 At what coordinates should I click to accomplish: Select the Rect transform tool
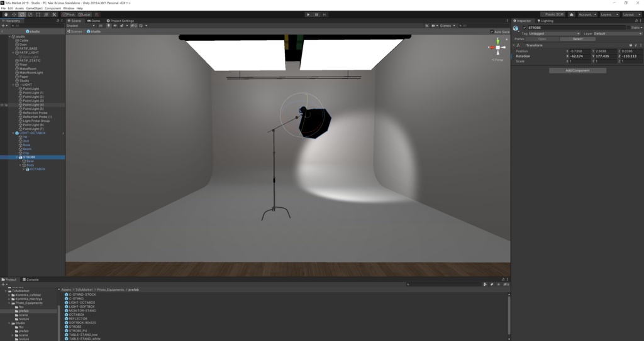[x=38, y=14]
